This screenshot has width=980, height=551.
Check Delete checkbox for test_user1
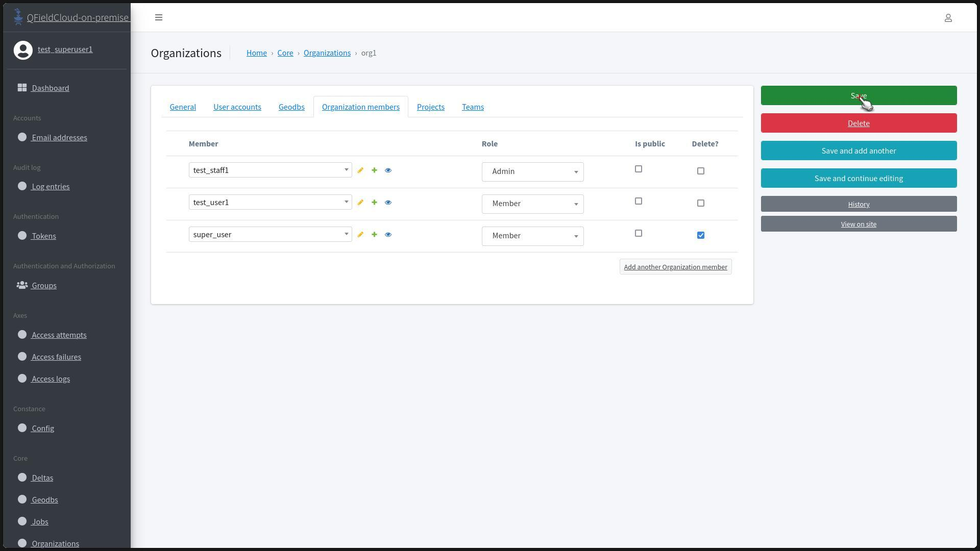[700, 203]
